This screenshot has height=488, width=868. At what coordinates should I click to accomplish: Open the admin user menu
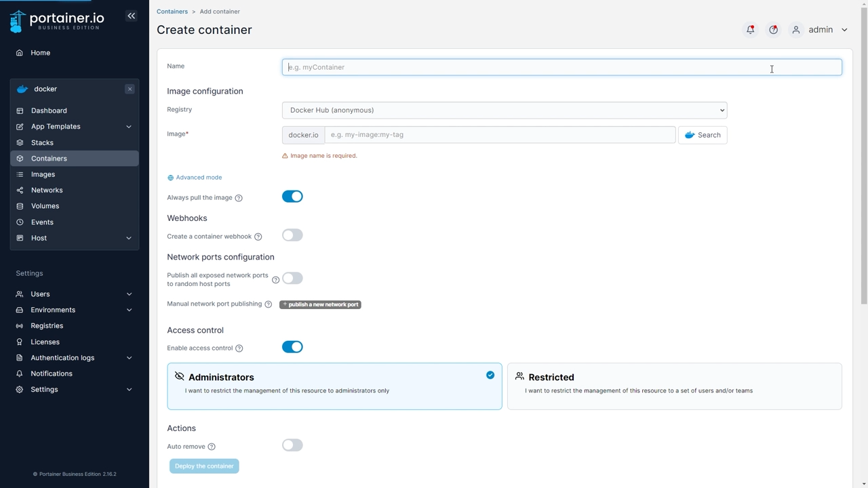pos(821,30)
